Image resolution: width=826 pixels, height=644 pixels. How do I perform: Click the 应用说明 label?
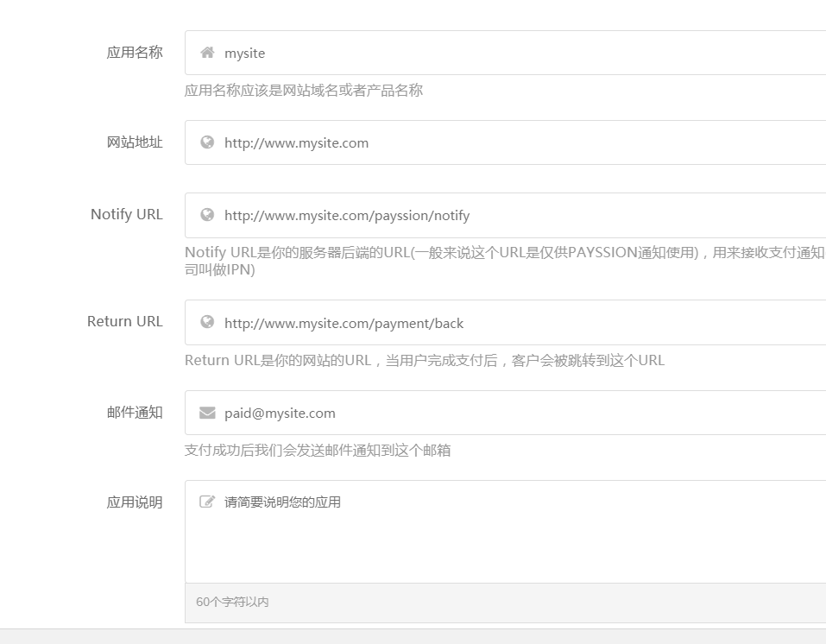(x=133, y=502)
